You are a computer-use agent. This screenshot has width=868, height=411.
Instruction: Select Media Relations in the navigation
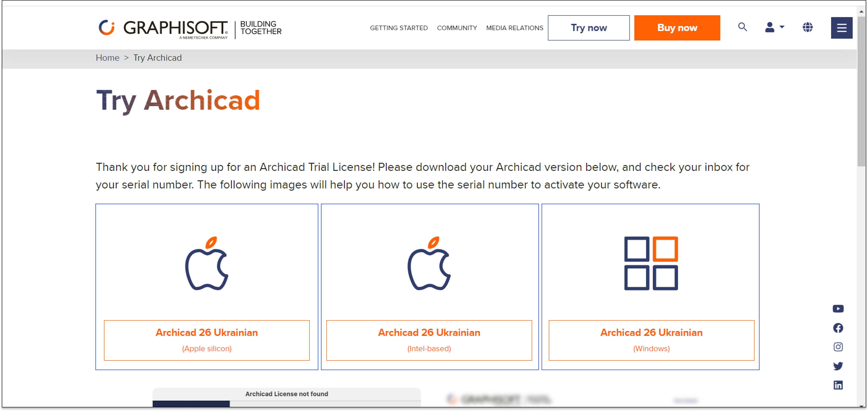pyautogui.click(x=514, y=28)
